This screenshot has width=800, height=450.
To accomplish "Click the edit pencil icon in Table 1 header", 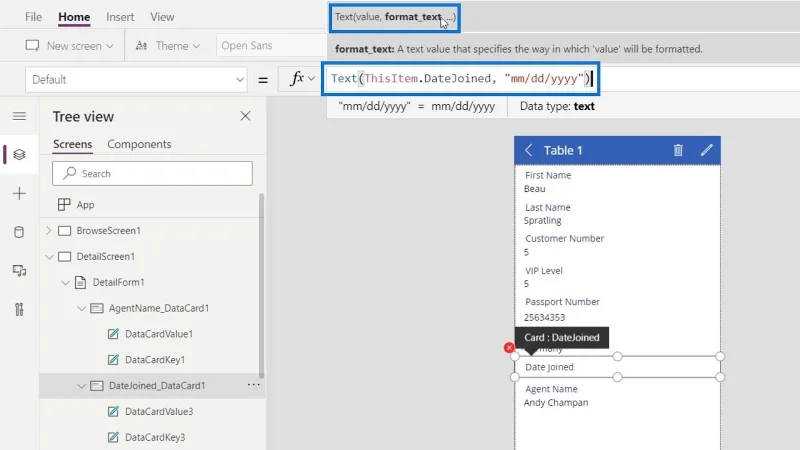I will coord(707,150).
